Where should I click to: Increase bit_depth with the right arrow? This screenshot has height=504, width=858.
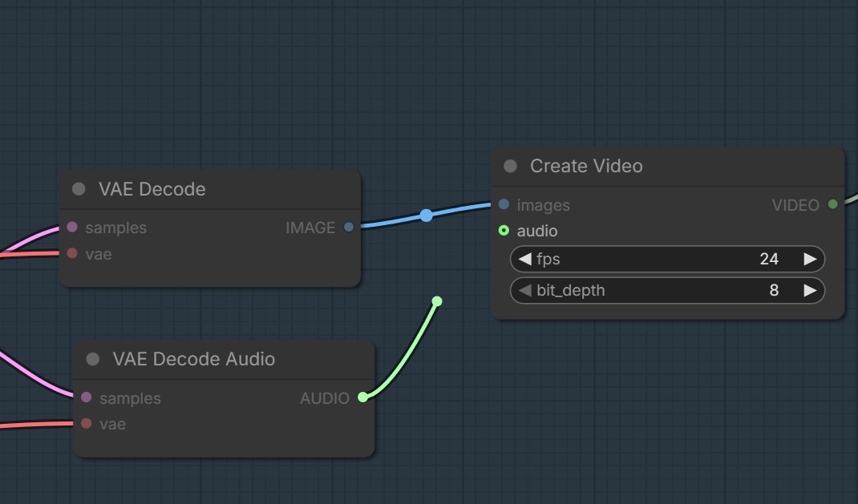click(x=811, y=290)
